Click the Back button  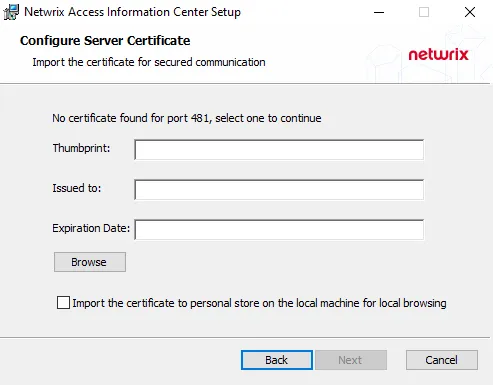[277, 360]
